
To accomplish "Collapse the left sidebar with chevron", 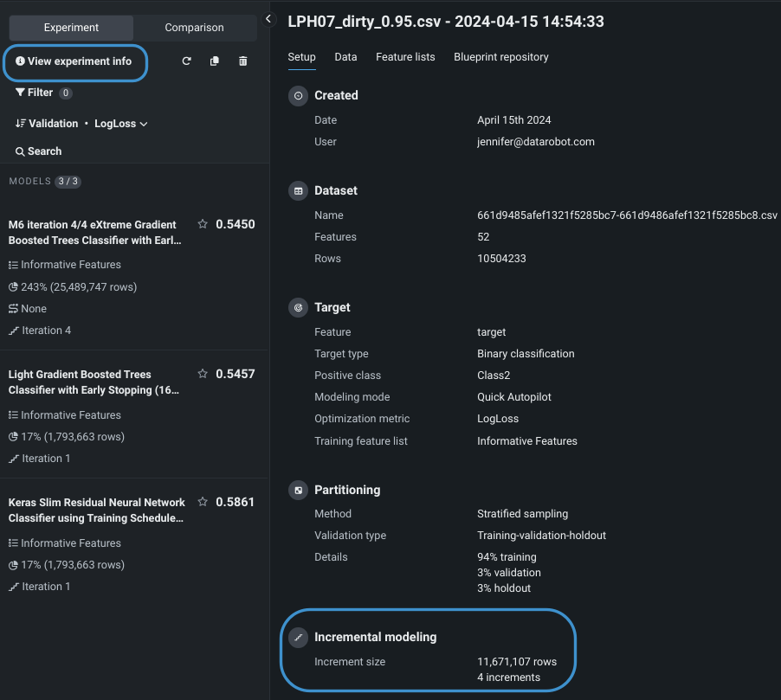I will (x=268, y=19).
